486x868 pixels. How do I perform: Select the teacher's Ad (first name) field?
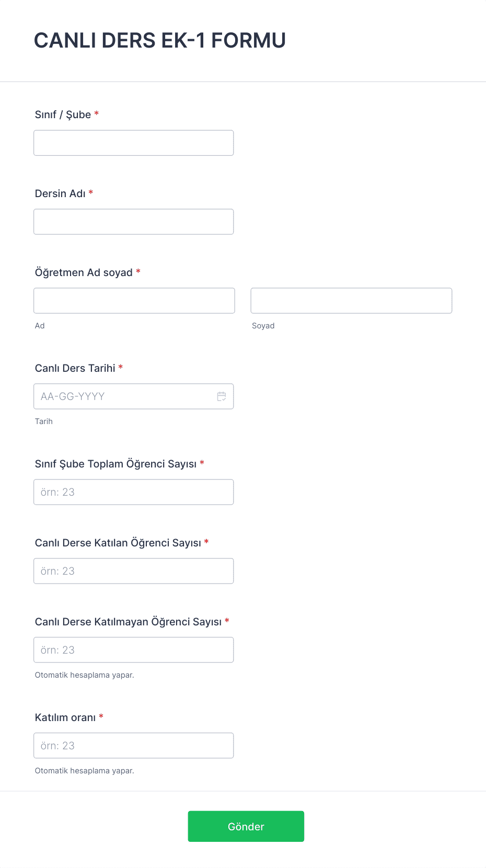pyautogui.click(x=134, y=301)
